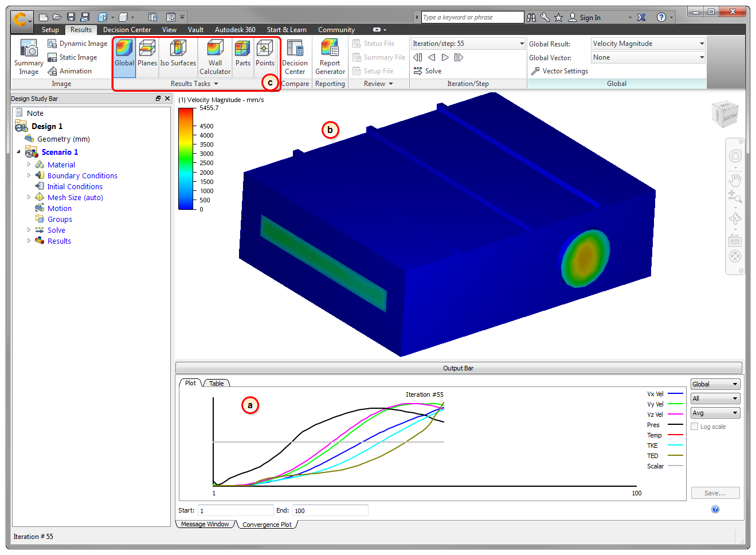756x555 pixels.
Task: Open the Iso Surfaces results task
Action: [x=178, y=53]
